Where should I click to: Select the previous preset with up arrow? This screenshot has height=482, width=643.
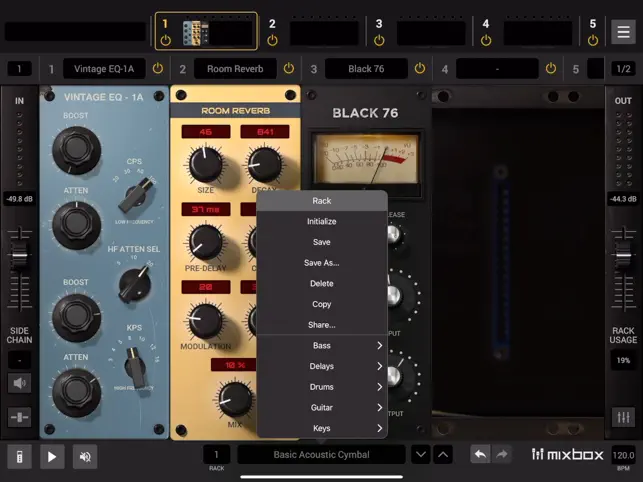click(x=443, y=455)
